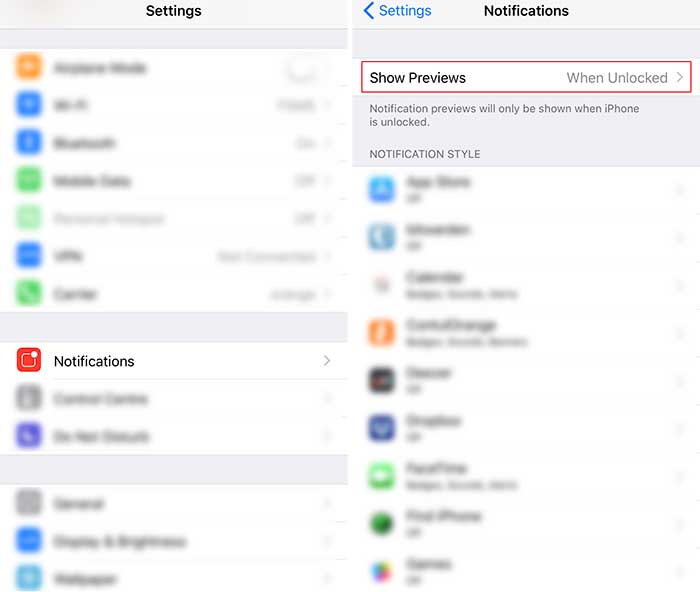Image resolution: width=700 pixels, height=592 pixels.
Task: Open the App Store notification icon
Action: click(x=382, y=189)
